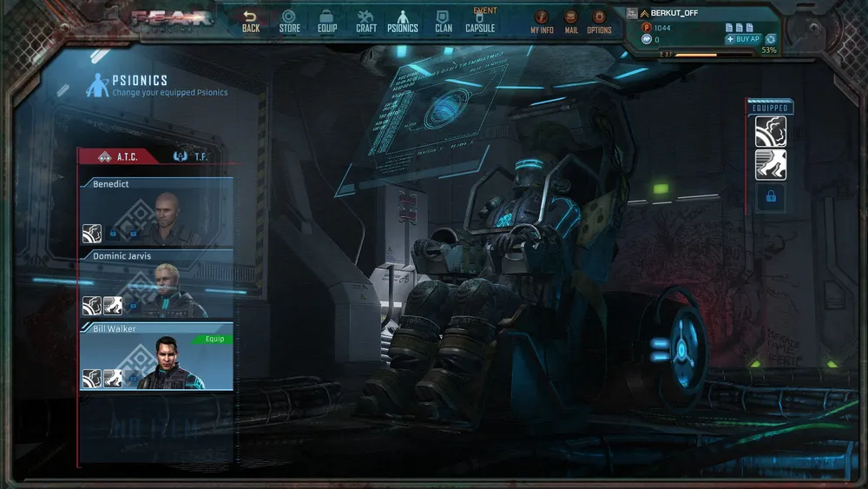868x489 pixels.
Task: Open game OPTIONS
Action: [x=599, y=23]
